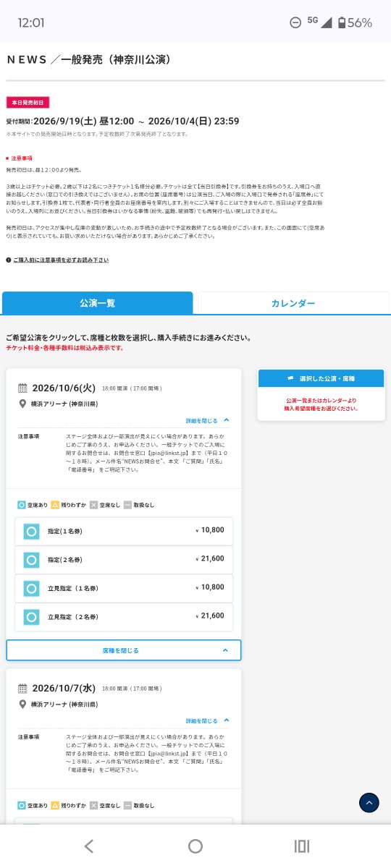Collapse details for the 10/6 performance
This screenshot has height=868, width=391.
[x=208, y=420]
